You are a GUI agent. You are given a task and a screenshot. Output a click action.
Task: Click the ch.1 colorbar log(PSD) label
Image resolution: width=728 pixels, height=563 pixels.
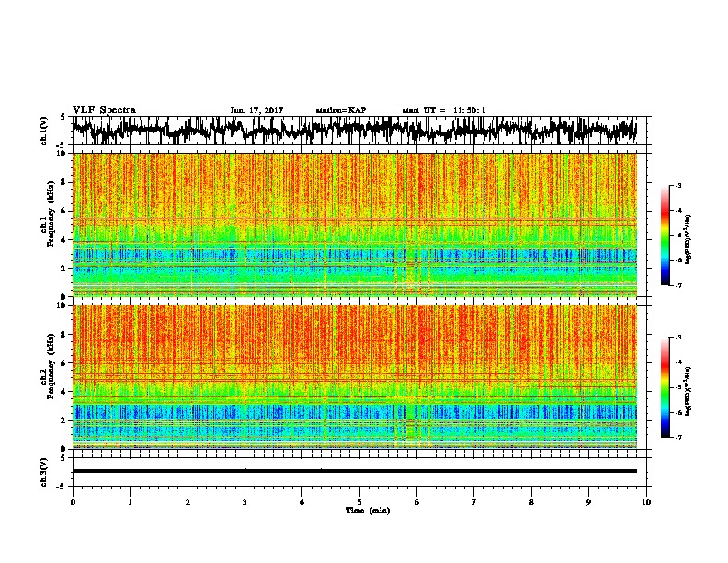click(x=688, y=239)
